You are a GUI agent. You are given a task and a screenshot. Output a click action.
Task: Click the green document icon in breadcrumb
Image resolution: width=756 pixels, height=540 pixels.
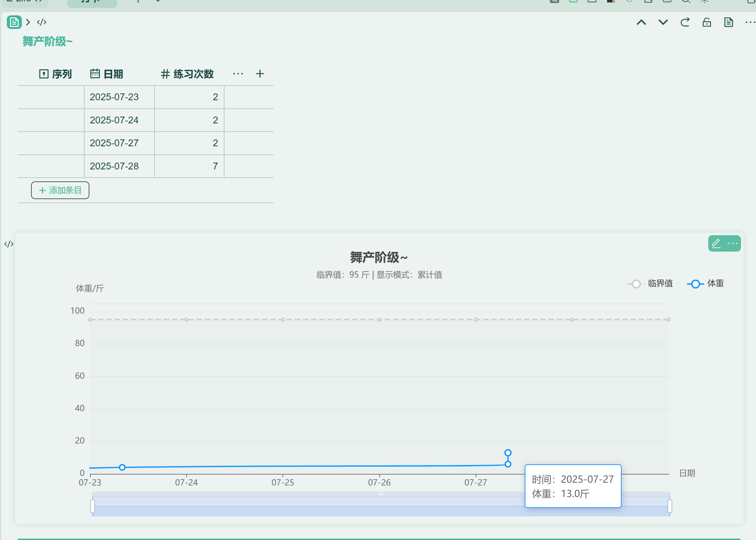[14, 22]
